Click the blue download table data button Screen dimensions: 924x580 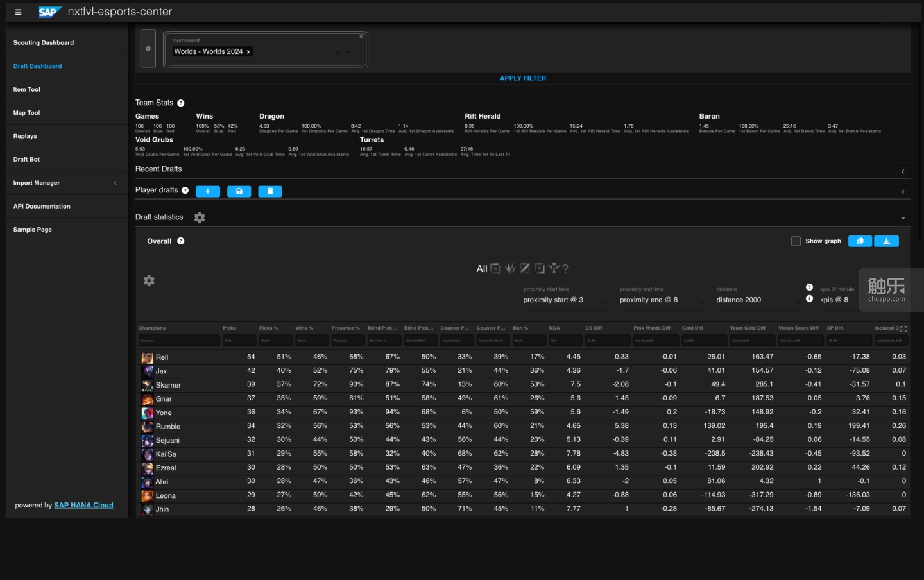[x=886, y=241]
